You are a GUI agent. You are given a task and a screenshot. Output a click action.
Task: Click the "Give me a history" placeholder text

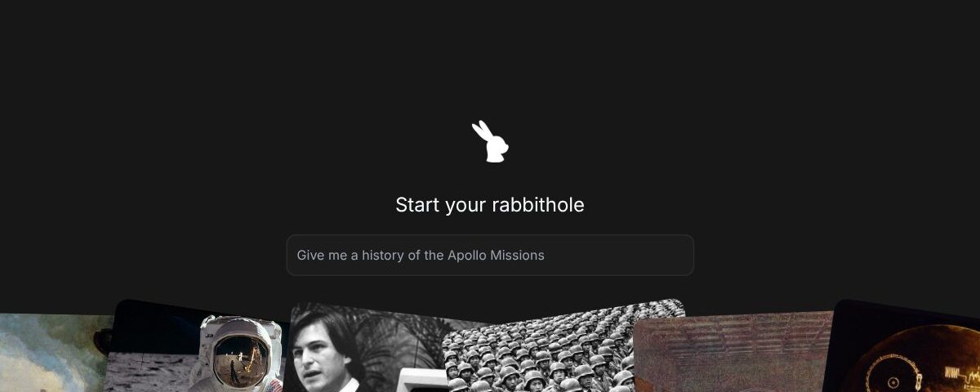351,255
